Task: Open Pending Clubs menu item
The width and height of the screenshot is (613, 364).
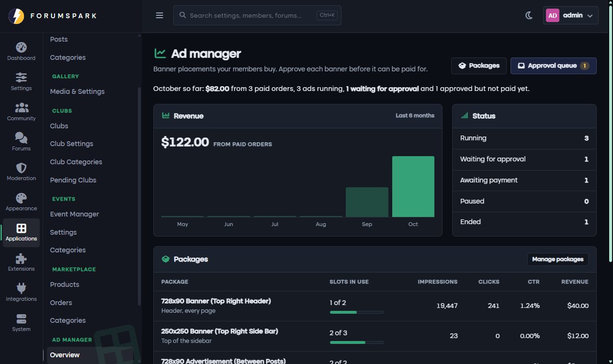Action: [73, 180]
